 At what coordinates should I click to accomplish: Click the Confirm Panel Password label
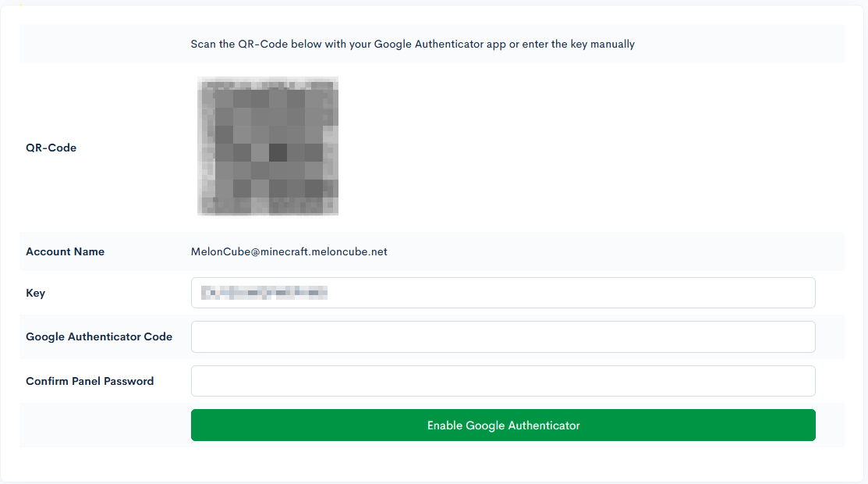[90, 382]
